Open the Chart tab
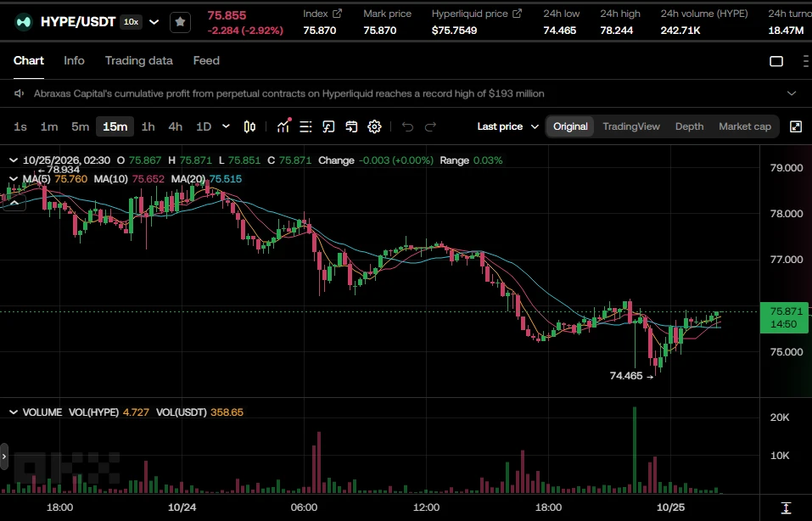 click(x=29, y=60)
